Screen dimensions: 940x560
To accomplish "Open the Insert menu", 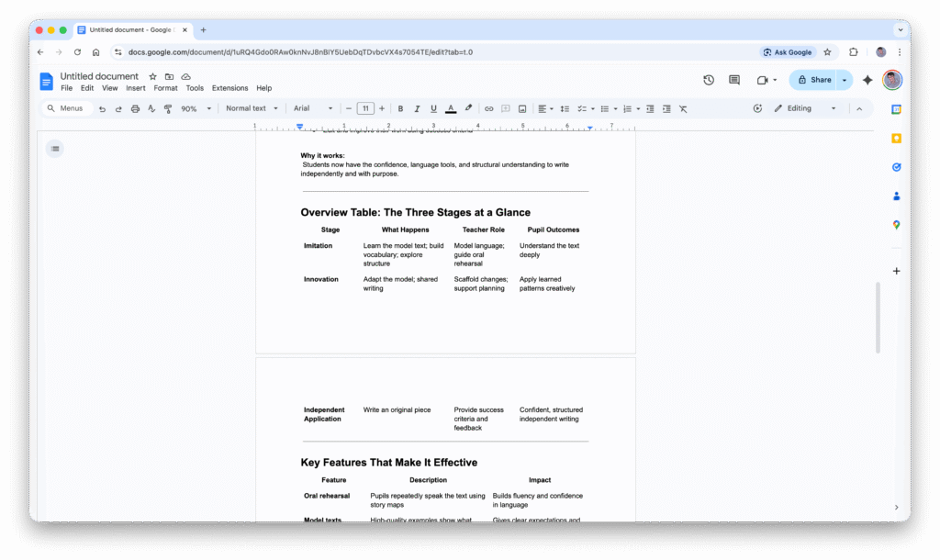I will [x=136, y=88].
